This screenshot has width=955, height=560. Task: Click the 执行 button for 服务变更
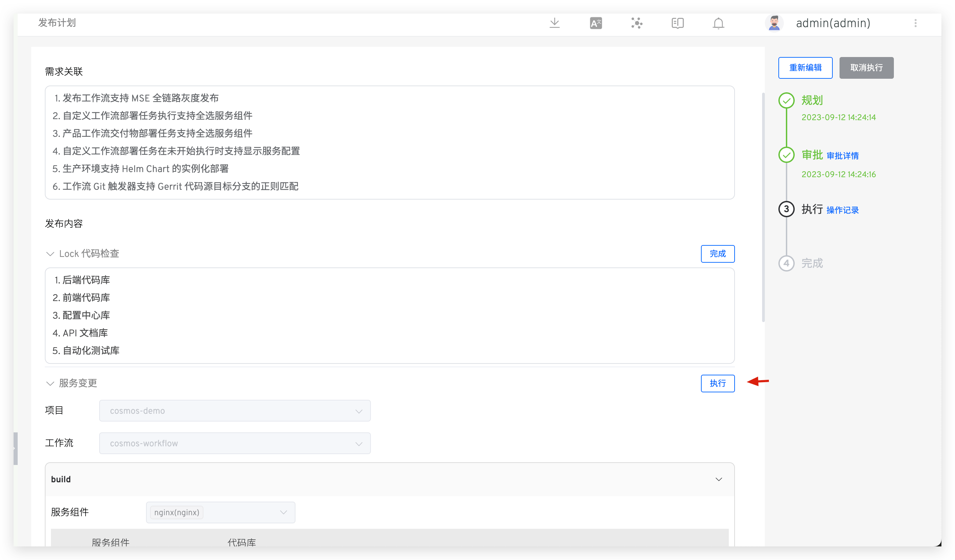(x=717, y=383)
